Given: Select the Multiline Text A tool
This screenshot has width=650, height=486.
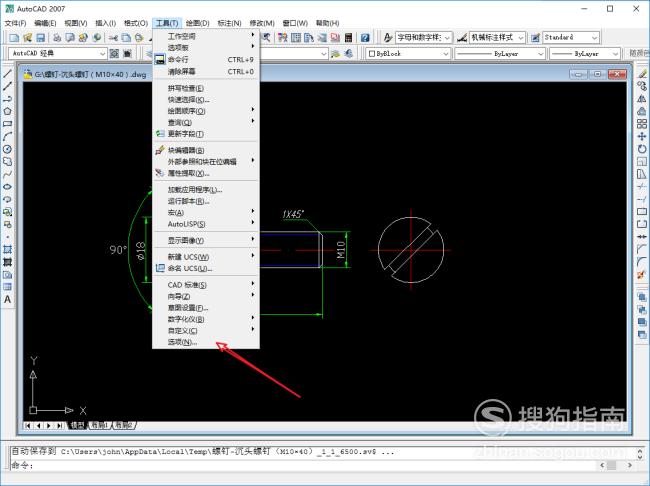Looking at the screenshot, I should click(x=7, y=299).
